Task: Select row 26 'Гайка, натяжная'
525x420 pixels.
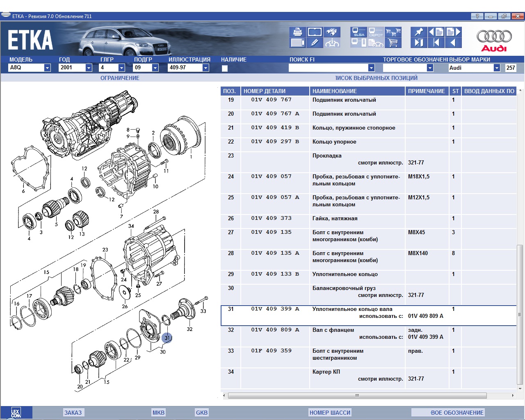Action: click(368, 221)
